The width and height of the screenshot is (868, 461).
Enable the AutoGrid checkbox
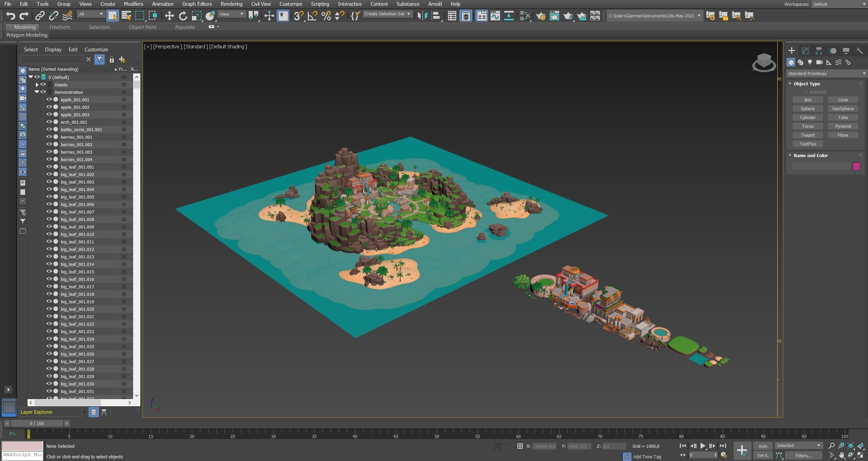[806, 92]
